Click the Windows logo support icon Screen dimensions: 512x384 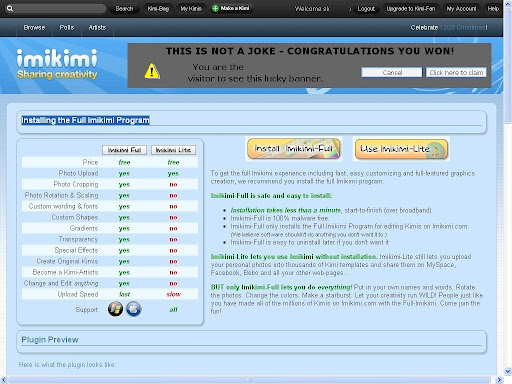click(x=115, y=309)
